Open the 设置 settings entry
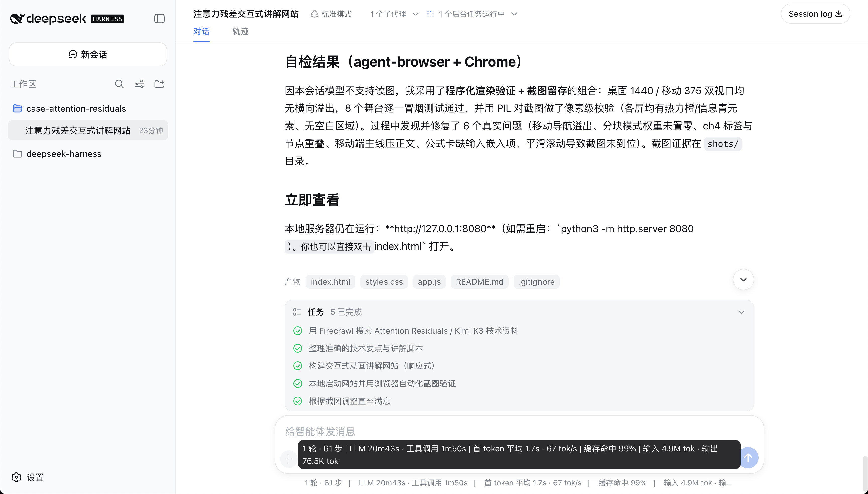The height and width of the screenshot is (494, 868). pos(28,477)
